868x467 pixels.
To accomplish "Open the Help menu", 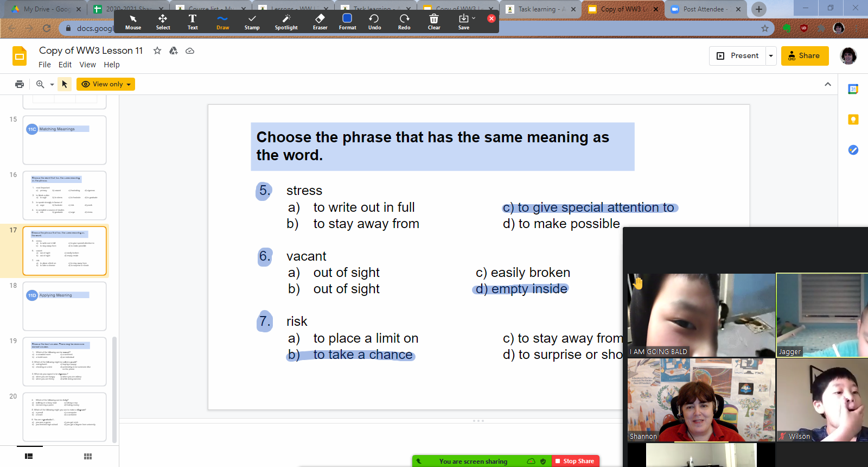I will pyautogui.click(x=112, y=65).
